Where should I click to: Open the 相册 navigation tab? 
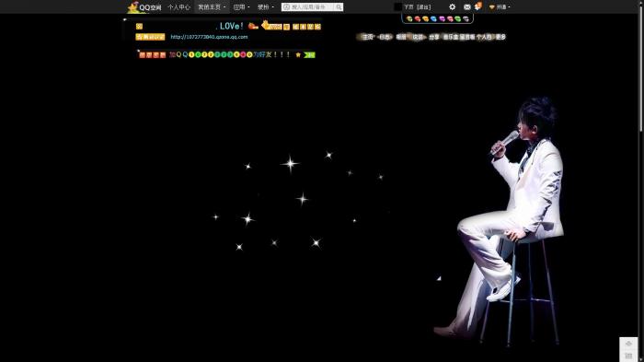pos(401,37)
